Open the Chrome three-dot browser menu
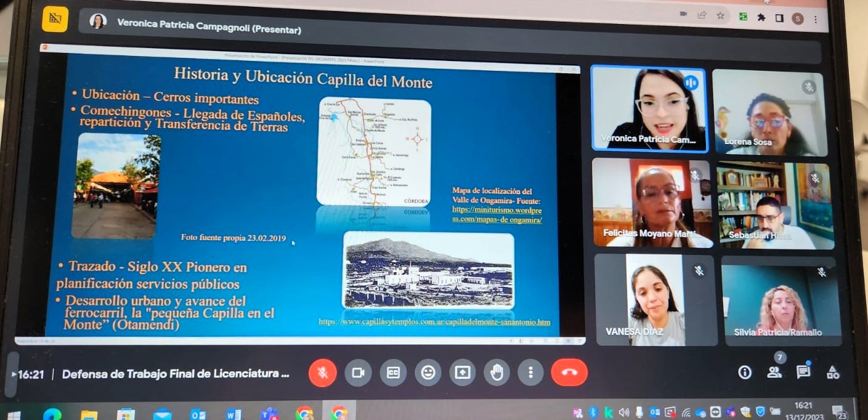The image size is (868, 420). (x=816, y=19)
